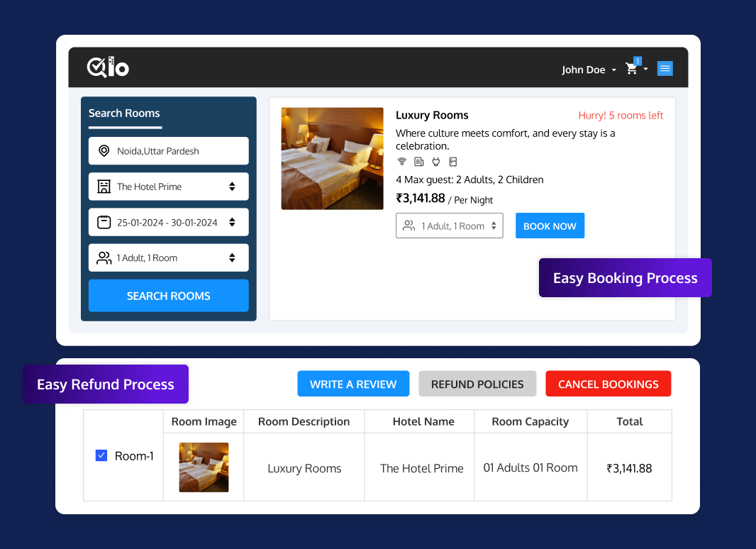Uncheck the Room-1 selection checkbox

click(101, 455)
